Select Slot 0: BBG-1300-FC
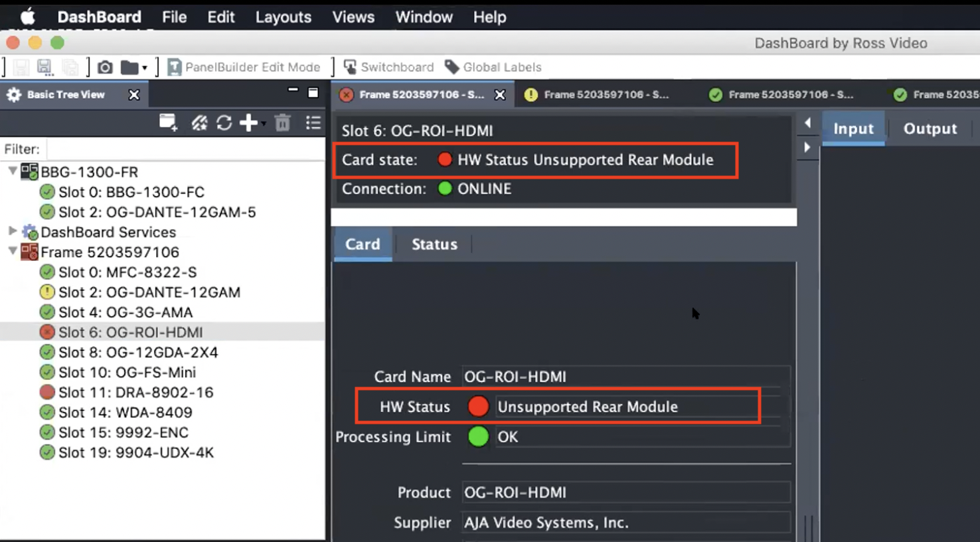 [131, 192]
